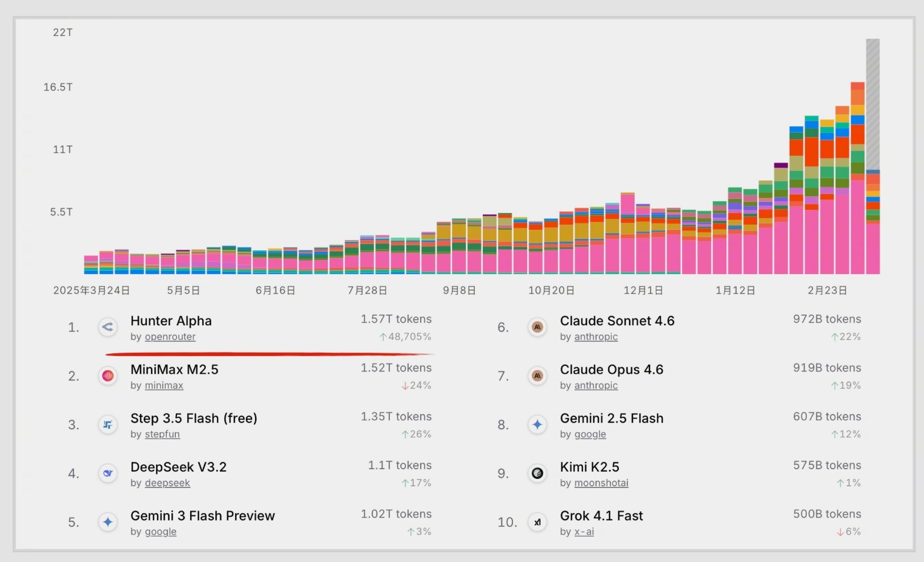Screen dimensions: 924x562
Task: Open the Kimi K2.5 model page
Action: [589, 467]
